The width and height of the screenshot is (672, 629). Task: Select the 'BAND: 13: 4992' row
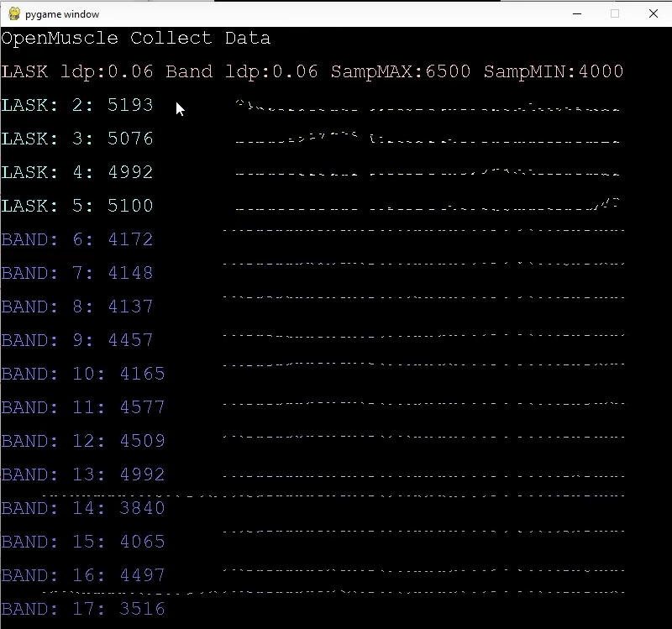tap(83, 474)
